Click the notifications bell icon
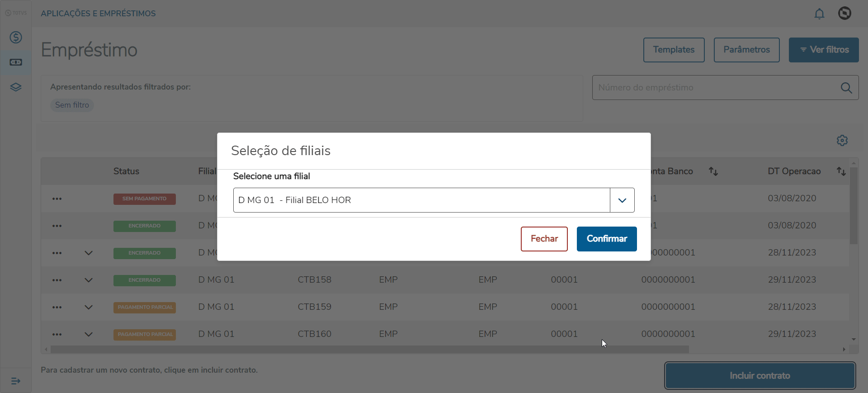This screenshot has width=868, height=393. [x=819, y=14]
